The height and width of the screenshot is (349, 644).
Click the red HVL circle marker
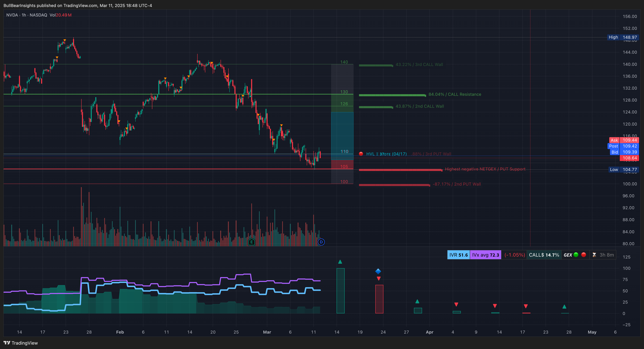click(x=361, y=154)
